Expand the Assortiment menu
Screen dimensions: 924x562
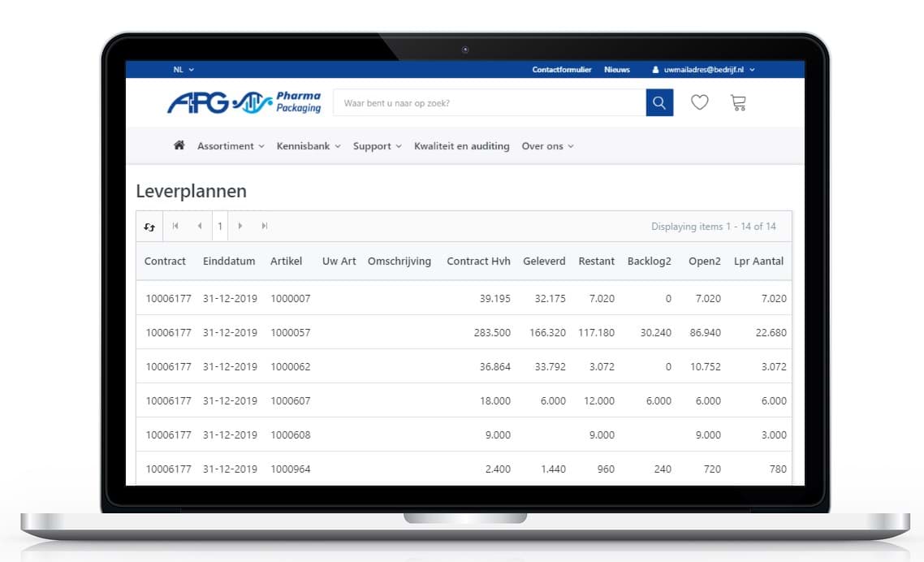[x=231, y=146]
